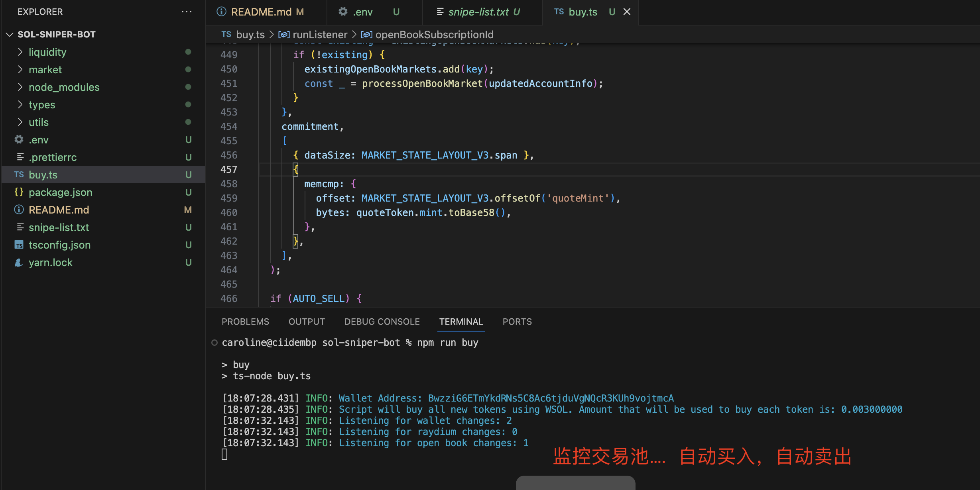Screen dimensions: 980x490
Task: Open the DEBUG CONSOLE panel tab
Action: click(x=382, y=321)
